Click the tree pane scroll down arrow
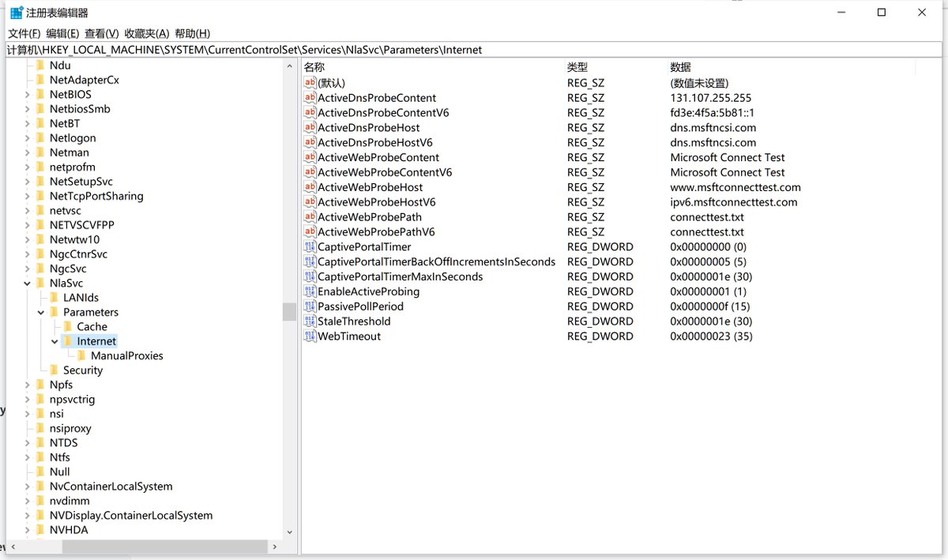The height and width of the screenshot is (560, 948). [x=289, y=532]
